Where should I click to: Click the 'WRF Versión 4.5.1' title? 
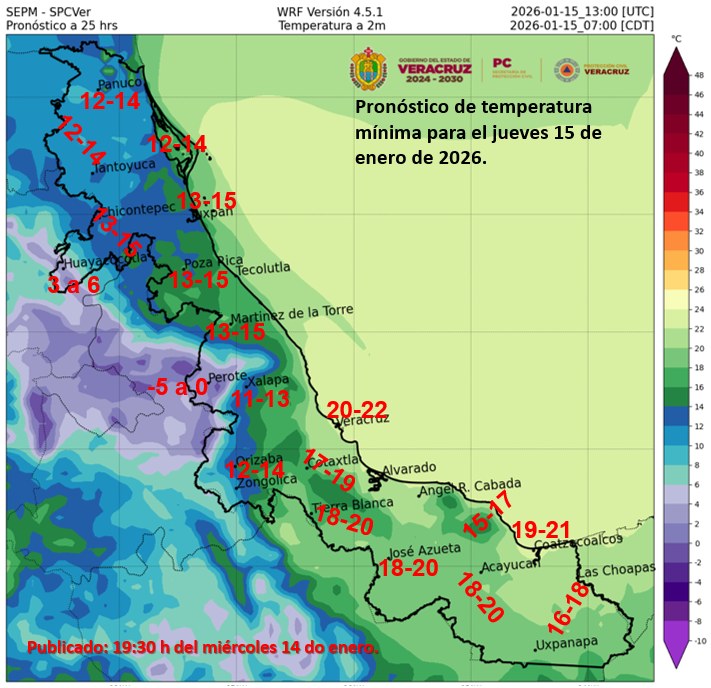coord(330,12)
